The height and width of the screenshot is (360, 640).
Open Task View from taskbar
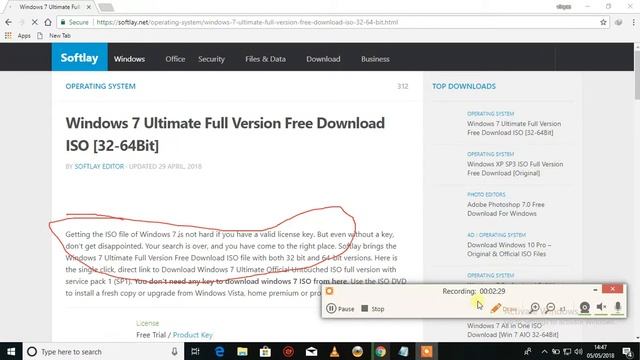pyautogui.click(x=195, y=351)
